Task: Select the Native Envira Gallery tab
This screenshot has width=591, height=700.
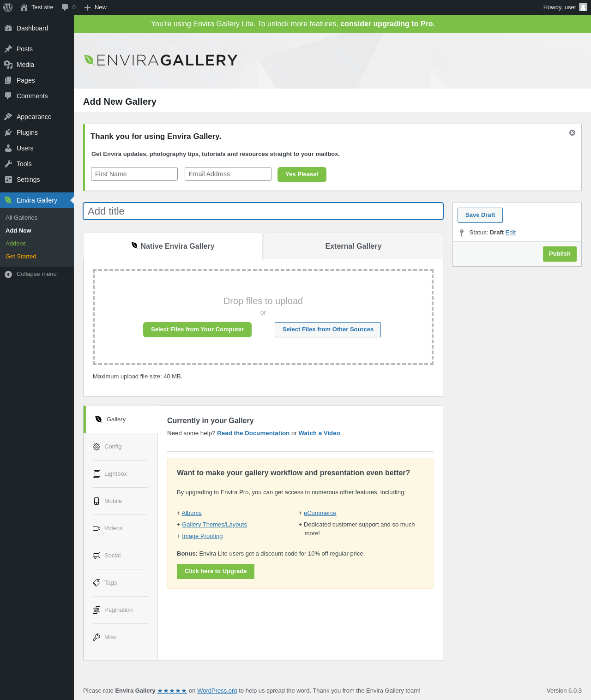Action: 173,246
